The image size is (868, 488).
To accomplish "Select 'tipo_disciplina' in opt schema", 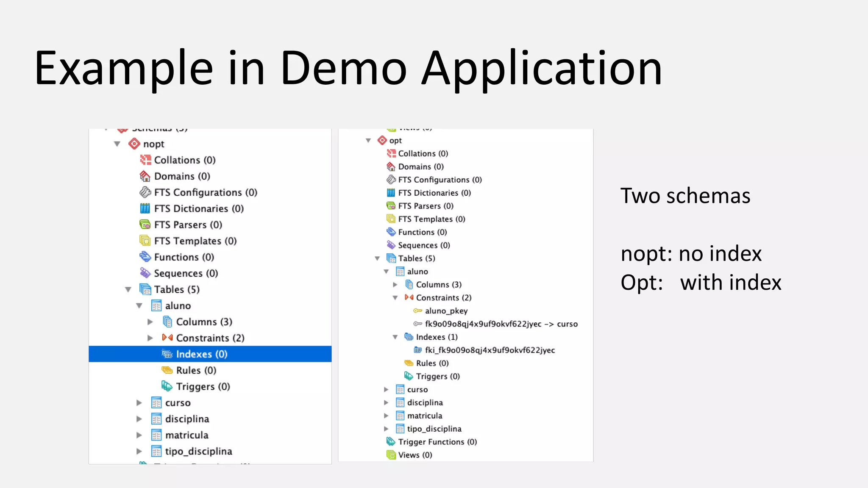I will 434,429.
